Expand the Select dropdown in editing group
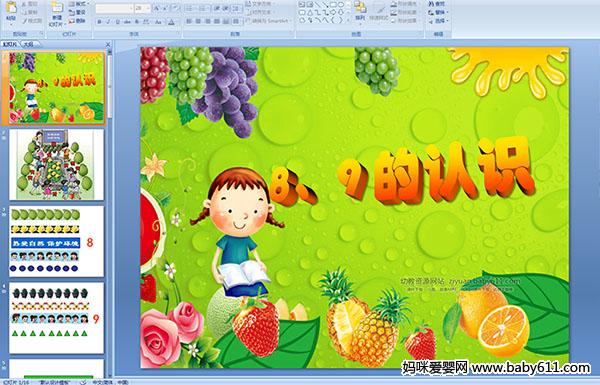 pyautogui.click(x=439, y=21)
